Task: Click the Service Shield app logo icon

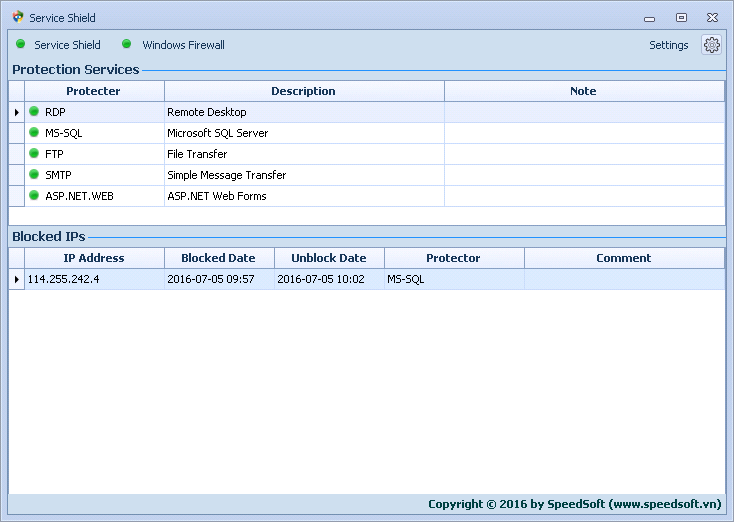Action: click(x=18, y=17)
